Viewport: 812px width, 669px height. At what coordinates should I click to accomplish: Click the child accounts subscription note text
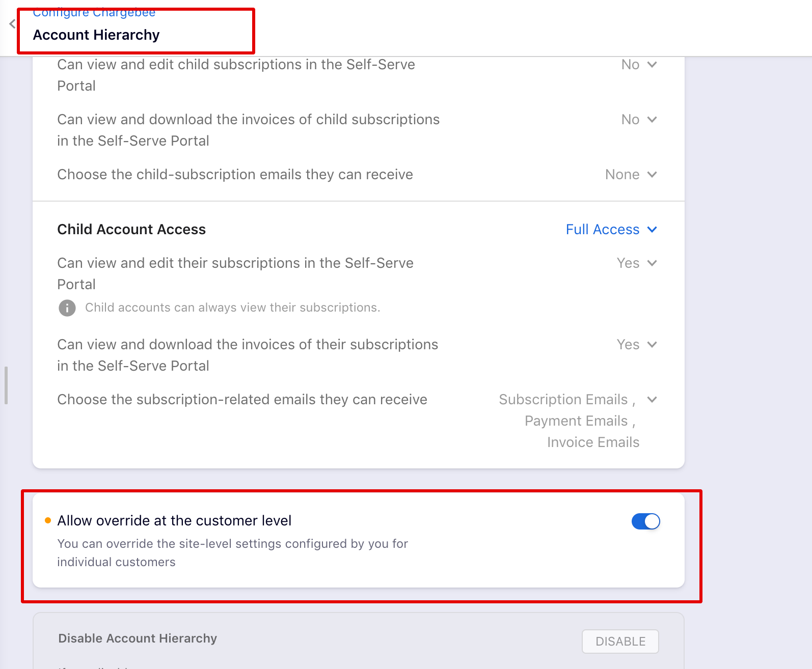coord(232,308)
